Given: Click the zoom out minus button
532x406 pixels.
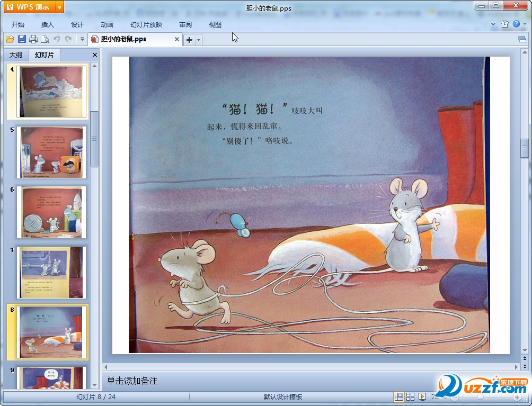Looking at the screenshot, I should tap(455, 397).
